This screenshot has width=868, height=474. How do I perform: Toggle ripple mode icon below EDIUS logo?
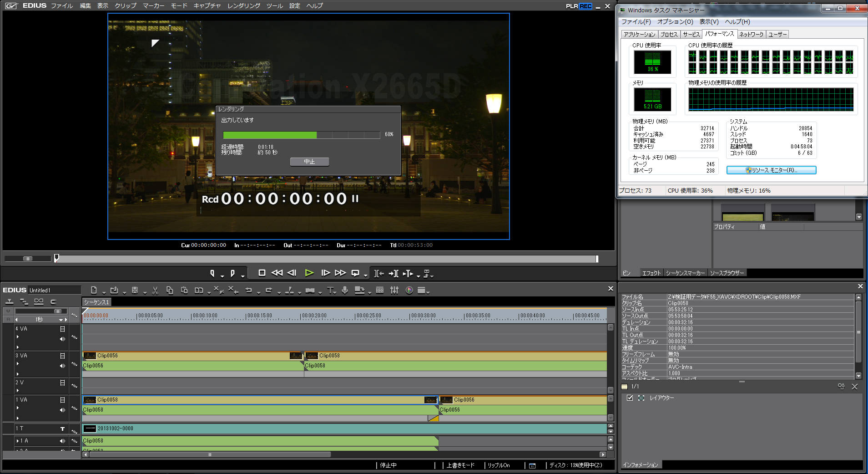[x=24, y=301]
